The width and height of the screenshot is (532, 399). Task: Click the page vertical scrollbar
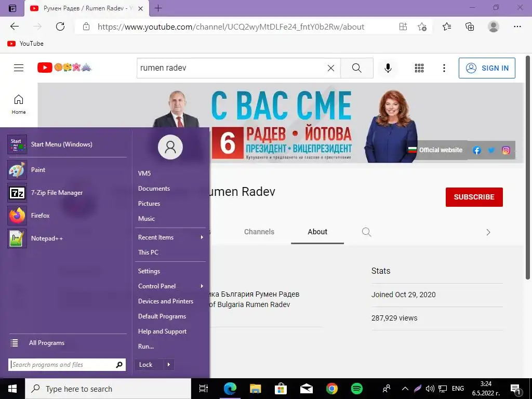pyautogui.click(x=528, y=168)
